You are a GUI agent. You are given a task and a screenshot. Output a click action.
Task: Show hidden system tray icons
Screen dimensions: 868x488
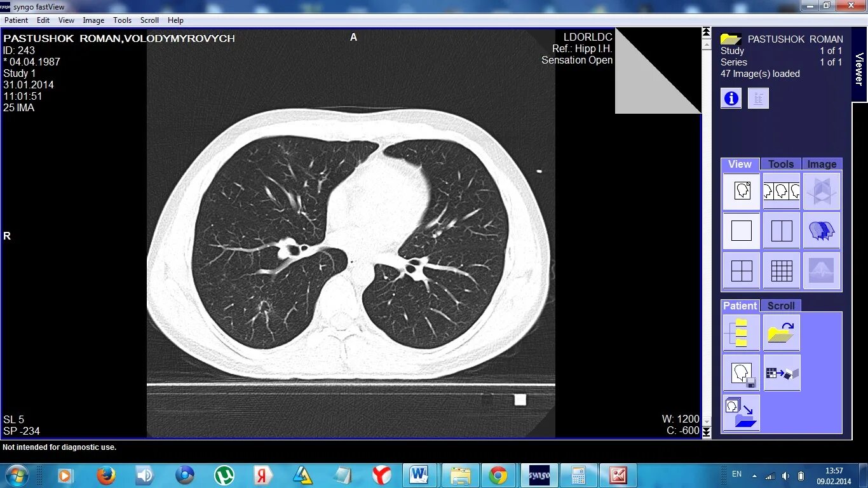754,475
